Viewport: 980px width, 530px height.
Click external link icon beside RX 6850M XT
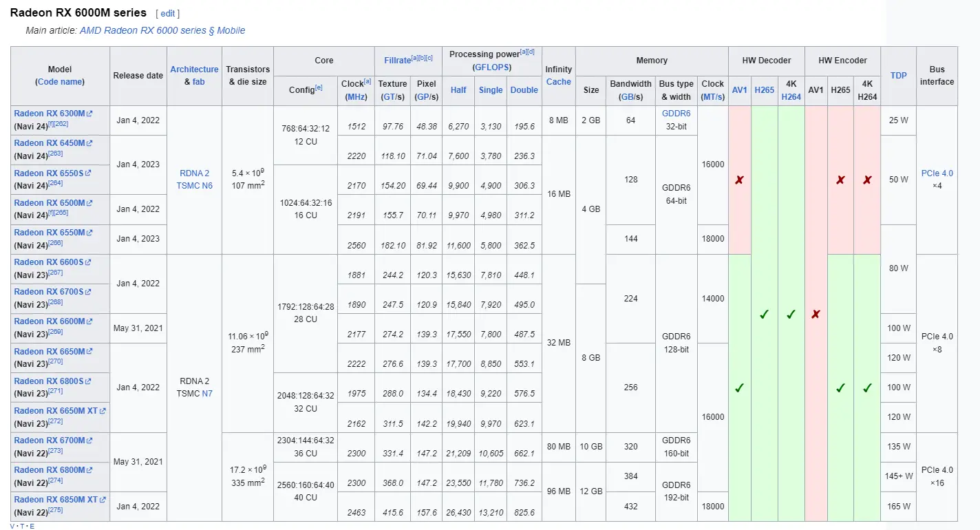[x=103, y=500]
